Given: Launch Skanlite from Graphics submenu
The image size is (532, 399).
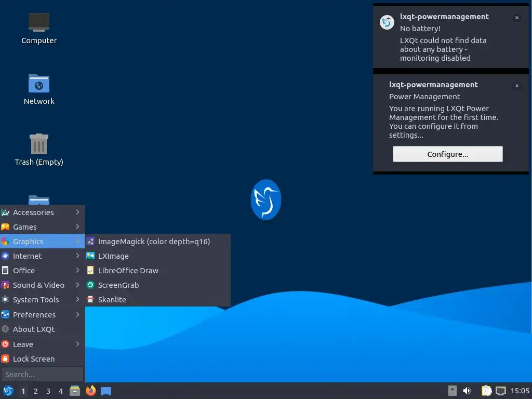Looking at the screenshot, I should pos(158,300).
